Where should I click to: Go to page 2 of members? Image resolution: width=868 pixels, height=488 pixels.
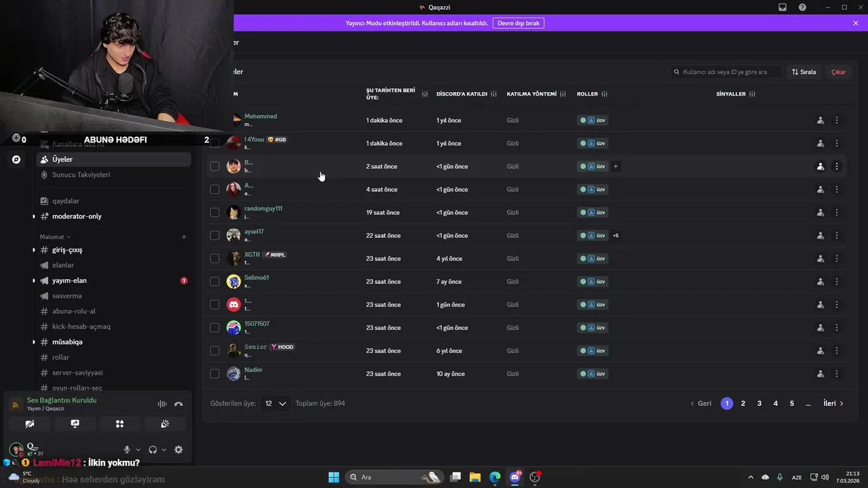(743, 403)
